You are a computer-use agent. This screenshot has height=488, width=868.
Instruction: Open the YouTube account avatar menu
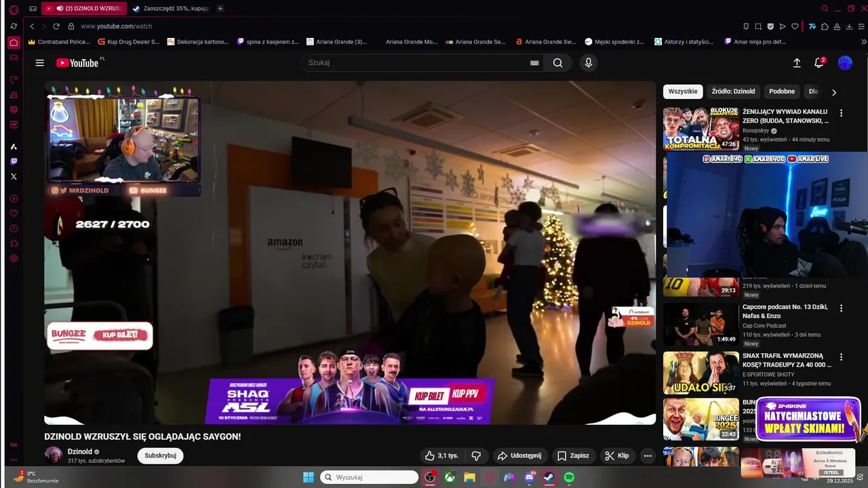point(845,63)
